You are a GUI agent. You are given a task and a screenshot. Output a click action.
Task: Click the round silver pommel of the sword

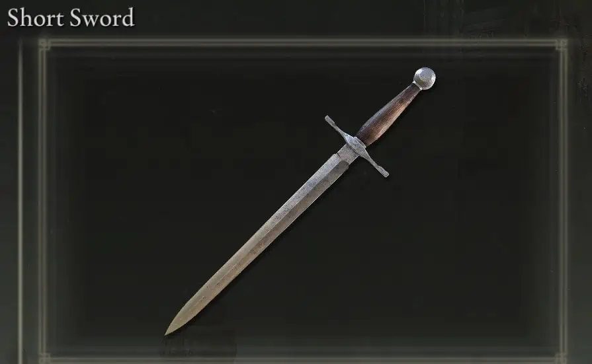point(425,79)
